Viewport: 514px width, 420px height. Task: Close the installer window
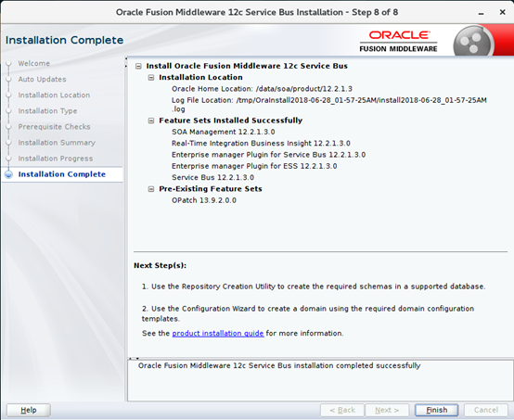click(502, 12)
